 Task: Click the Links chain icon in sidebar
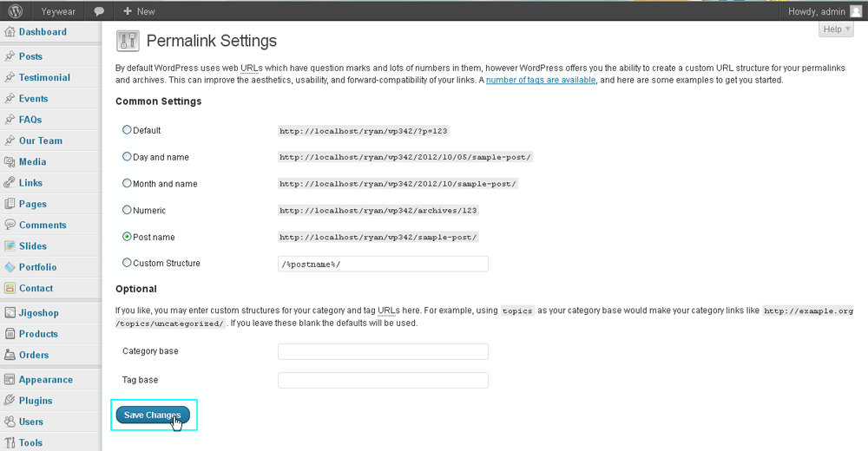point(10,183)
